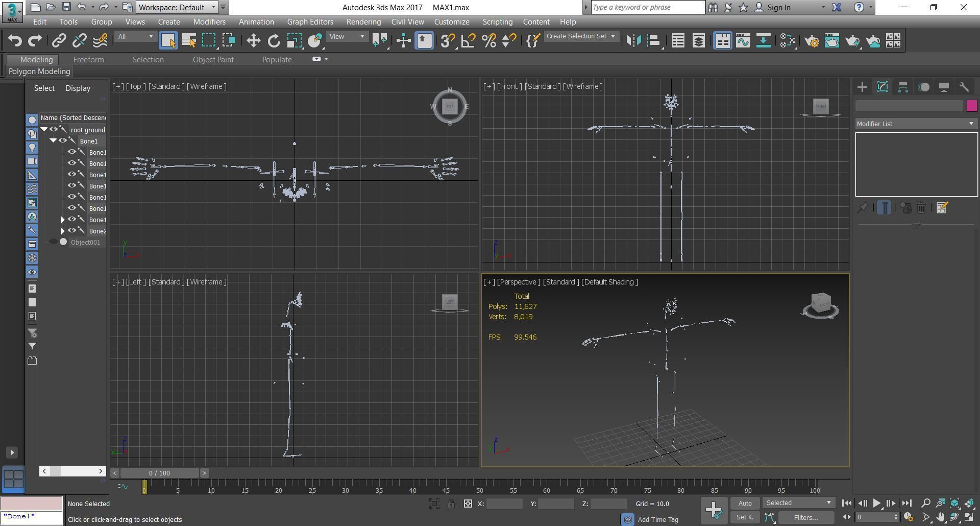Viewport: 980px width, 526px height.
Task: Open the Create command panel tab
Action: pos(862,87)
